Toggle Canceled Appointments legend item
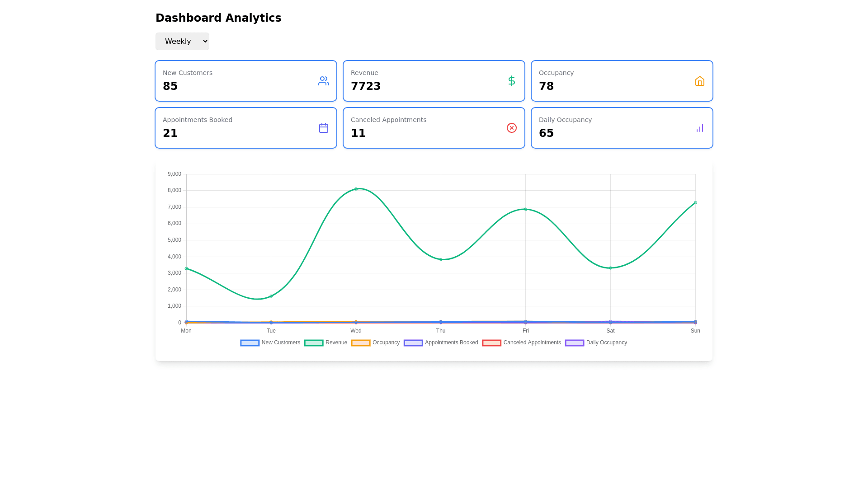The width and height of the screenshot is (868, 488). click(x=532, y=343)
